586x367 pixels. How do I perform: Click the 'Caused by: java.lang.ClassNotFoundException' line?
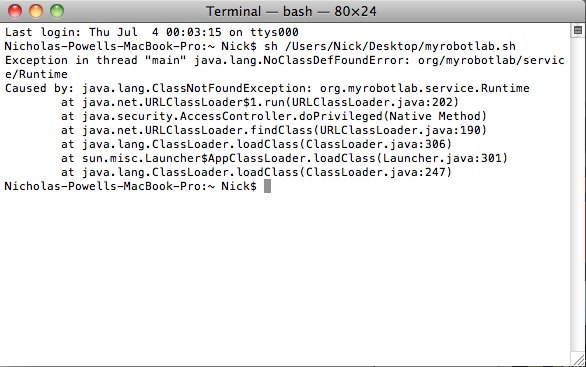[267, 89]
